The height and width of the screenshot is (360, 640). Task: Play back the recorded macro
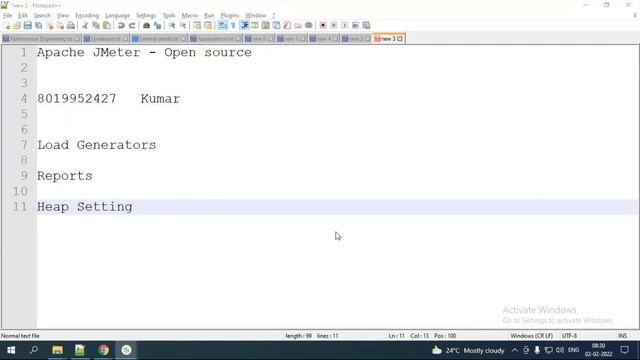344,26
